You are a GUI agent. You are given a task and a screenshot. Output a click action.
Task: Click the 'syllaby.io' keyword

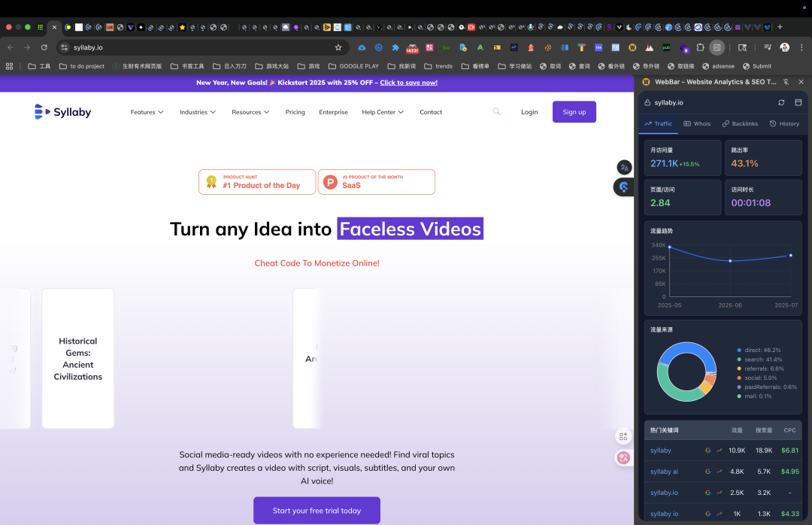[x=664, y=493]
